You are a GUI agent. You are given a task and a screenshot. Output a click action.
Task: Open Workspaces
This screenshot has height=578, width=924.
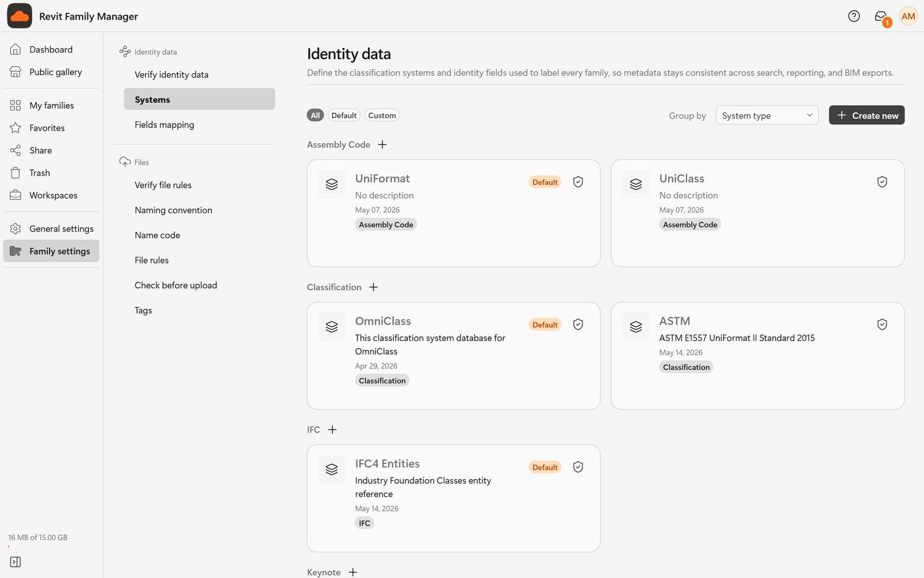[x=51, y=195]
